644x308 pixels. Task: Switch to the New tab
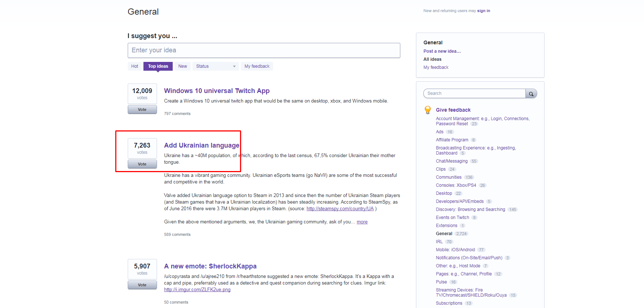183,66
